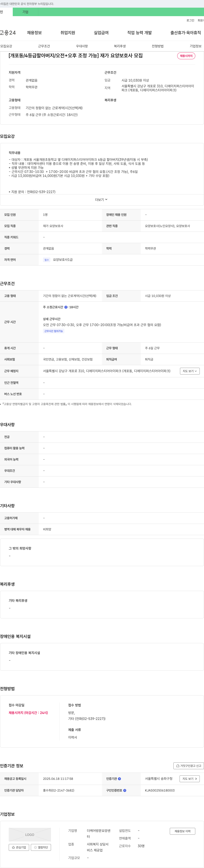Click the 근무시간 협의가능 tag

[x=54, y=331]
